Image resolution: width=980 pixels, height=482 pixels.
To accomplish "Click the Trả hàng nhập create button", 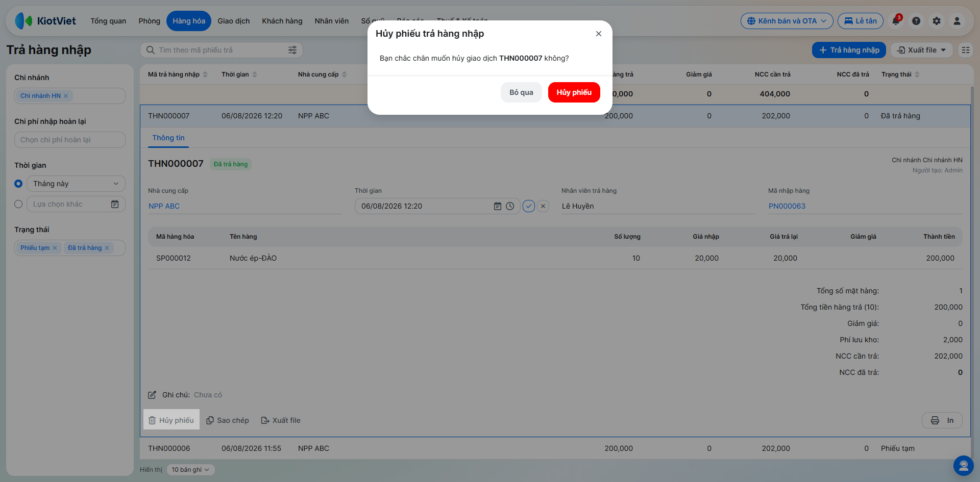I will [849, 50].
